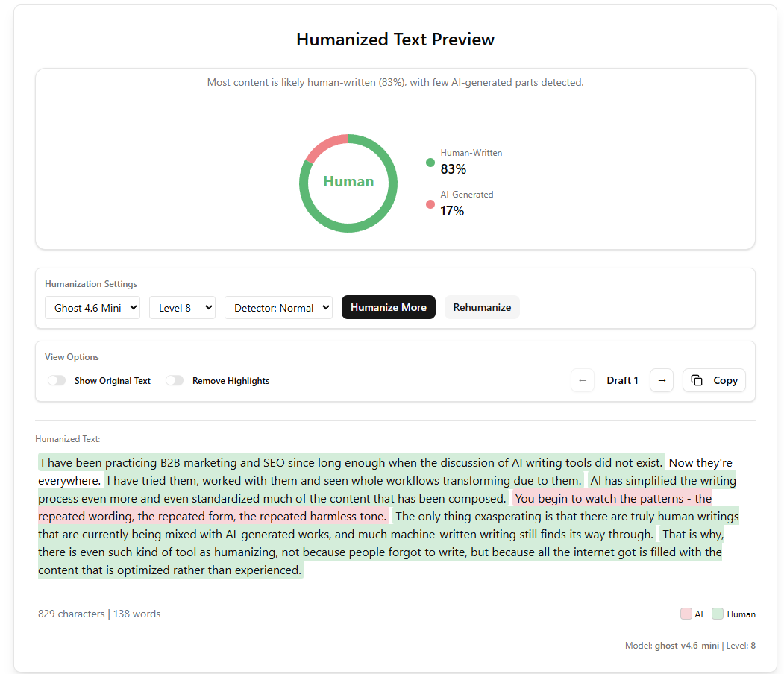Screen dimensions: 784x674
Task: Disable the Show Original Text switch
Action: [x=57, y=380]
